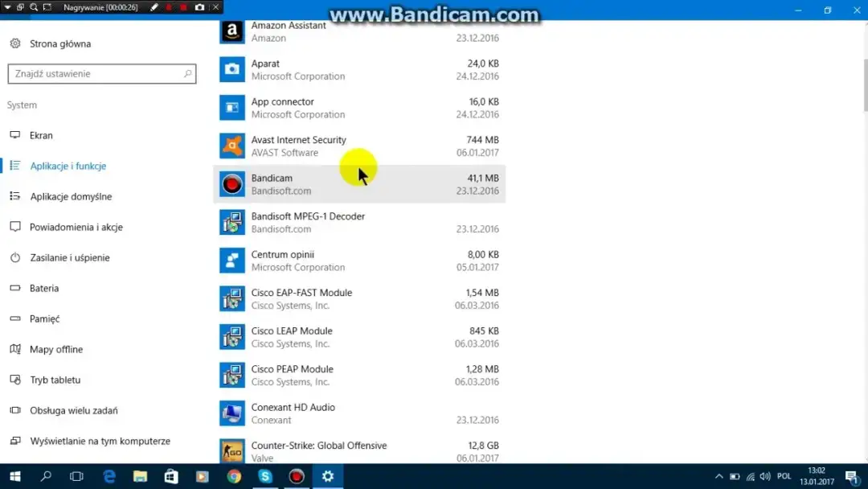Open the Bandicam toolbar dropdown arrow
The image size is (868, 489).
pyautogui.click(x=8, y=7)
